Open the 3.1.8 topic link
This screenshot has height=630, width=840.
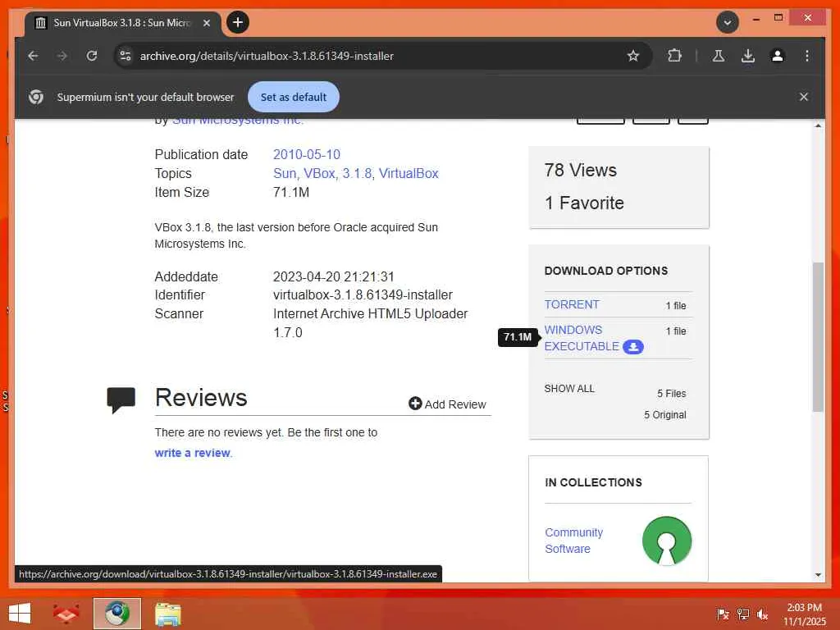pos(357,174)
